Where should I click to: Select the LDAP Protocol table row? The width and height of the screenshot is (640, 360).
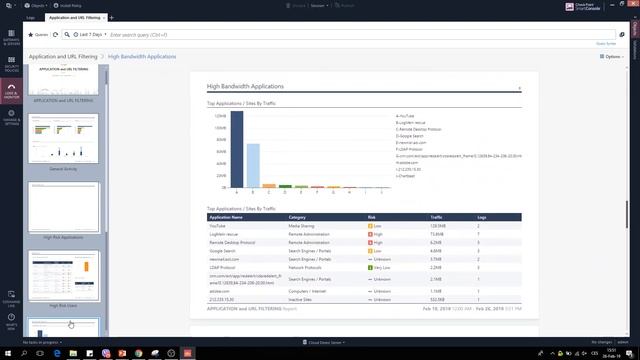(364, 268)
